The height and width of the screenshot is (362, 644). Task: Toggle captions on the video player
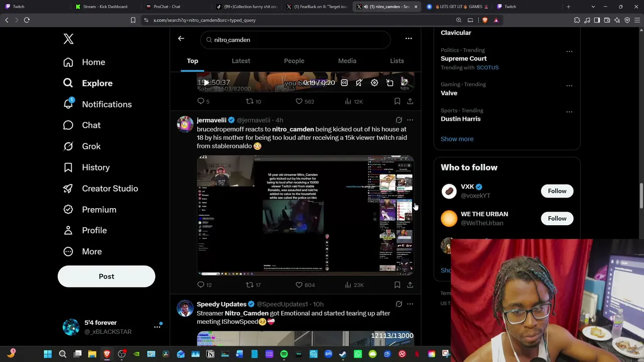click(x=344, y=83)
